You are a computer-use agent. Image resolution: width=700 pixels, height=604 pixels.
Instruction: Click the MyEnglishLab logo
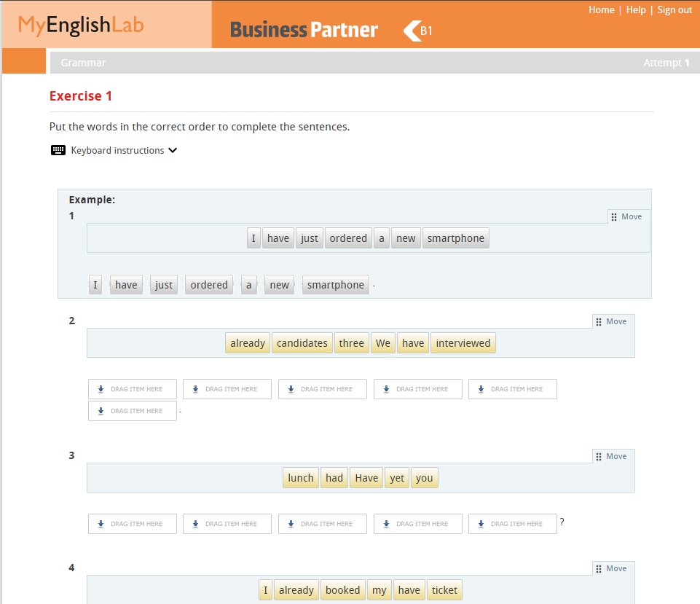tap(81, 26)
